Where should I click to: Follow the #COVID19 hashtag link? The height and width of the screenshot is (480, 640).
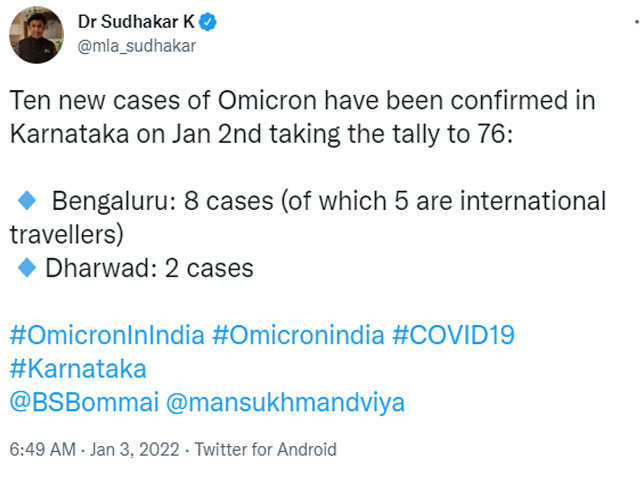453,335
